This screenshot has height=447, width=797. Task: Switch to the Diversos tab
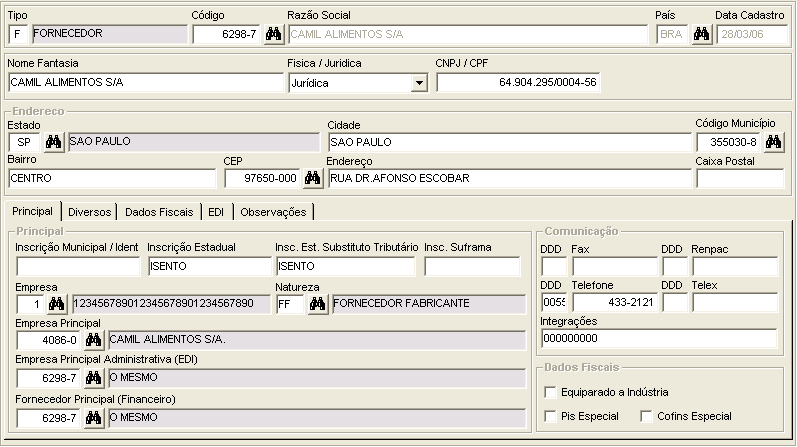pyautogui.click(x=89, y=212)
